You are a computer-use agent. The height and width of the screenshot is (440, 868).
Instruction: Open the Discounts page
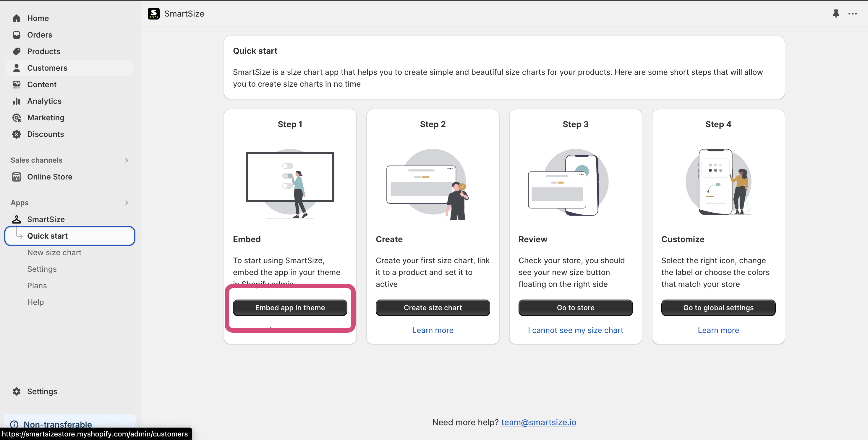coord(70,134)
